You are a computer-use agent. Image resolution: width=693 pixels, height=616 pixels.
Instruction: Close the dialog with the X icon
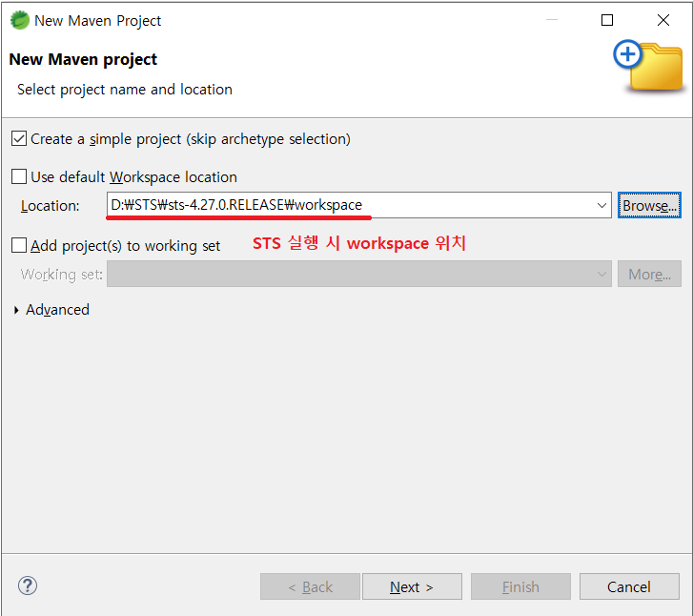[663, 20]
